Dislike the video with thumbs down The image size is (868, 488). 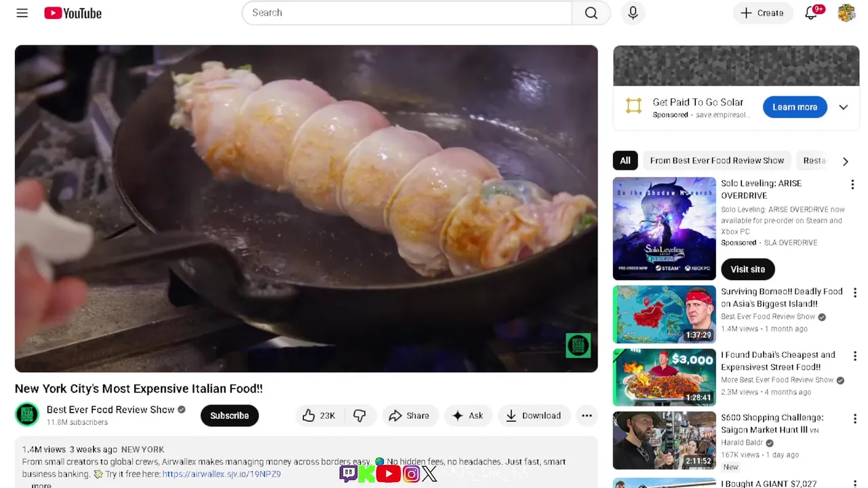pos(359,415)
